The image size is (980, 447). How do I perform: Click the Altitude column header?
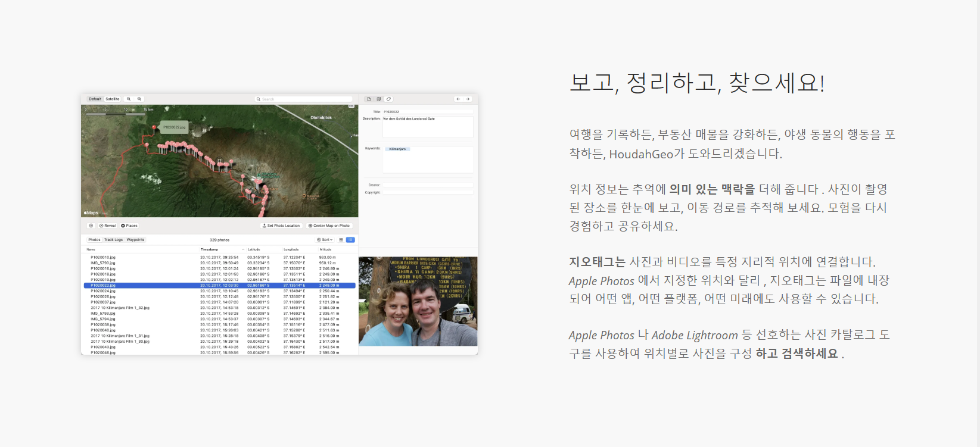pyautogui.click(x=325, y=249)
